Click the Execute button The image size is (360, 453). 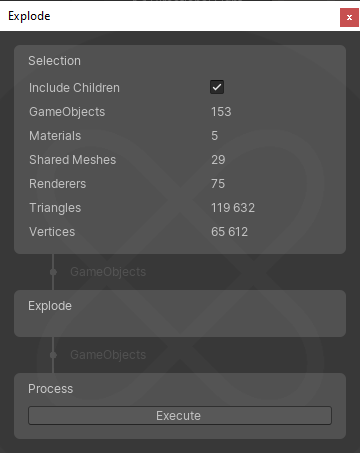pos(180,415)
